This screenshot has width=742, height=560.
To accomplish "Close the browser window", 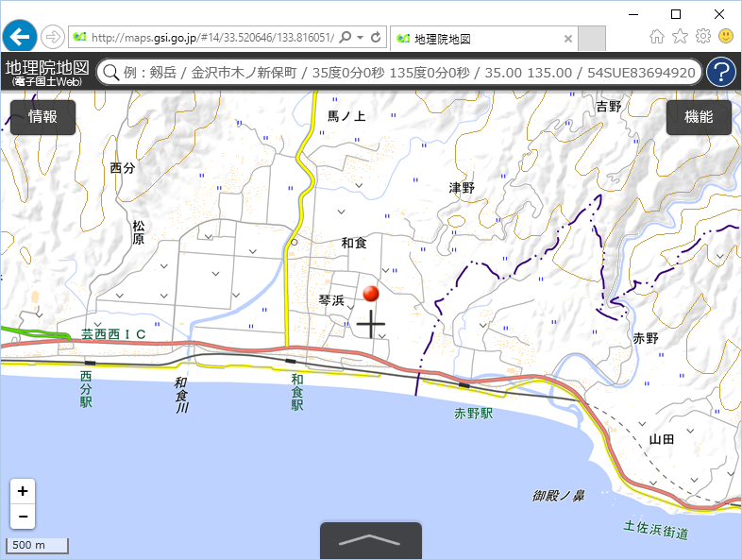I will [719, 14].
